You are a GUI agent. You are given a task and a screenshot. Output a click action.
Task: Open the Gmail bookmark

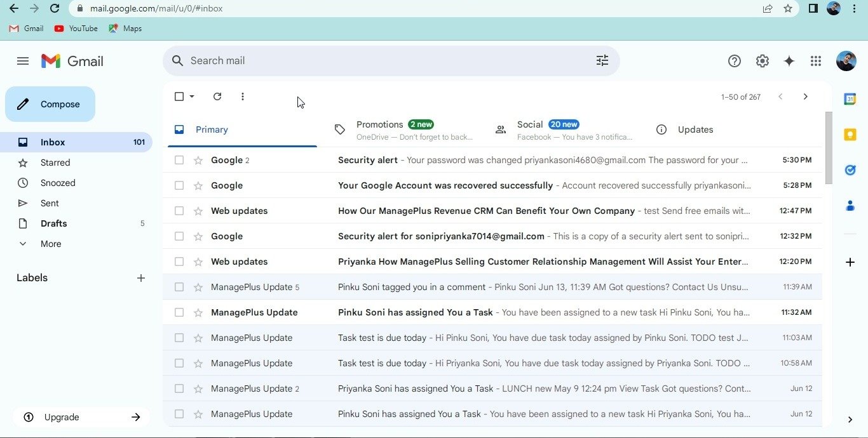click(26, 29)
